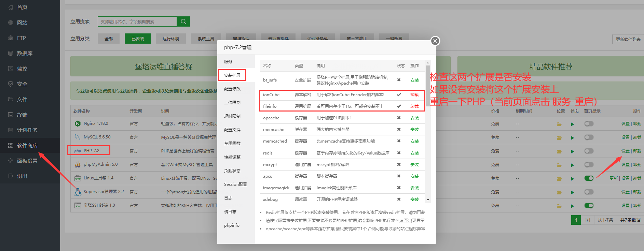Select the 已安装 category filter
This screenshot has height=251, width=644.
coord(138,39)
